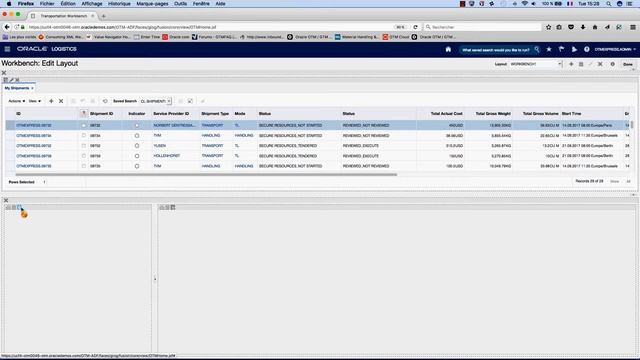Image resolution: width=640 pixels, height=360 pixels.
Task: Sort by Total Actual Cost column header
Action: click(x=447, y=113)
